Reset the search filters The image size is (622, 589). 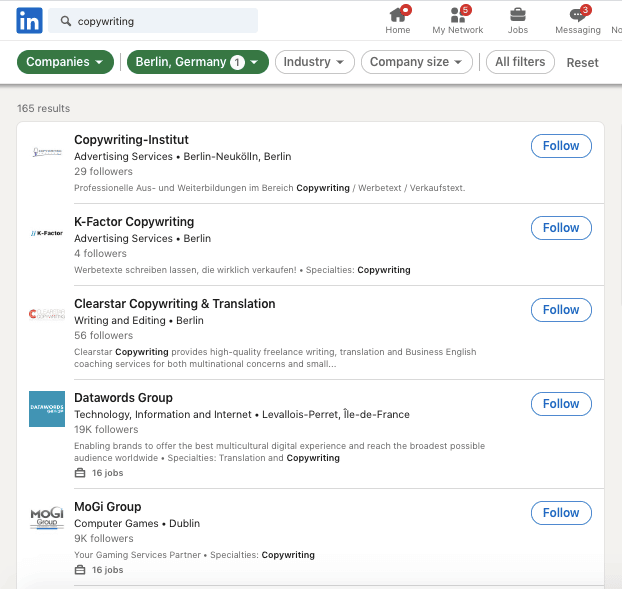582,62
